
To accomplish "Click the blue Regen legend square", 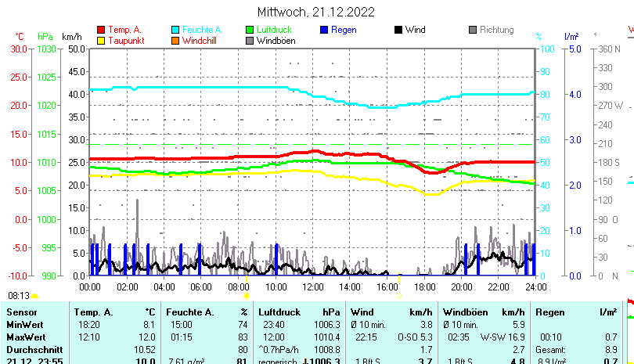I will point(324,30).
